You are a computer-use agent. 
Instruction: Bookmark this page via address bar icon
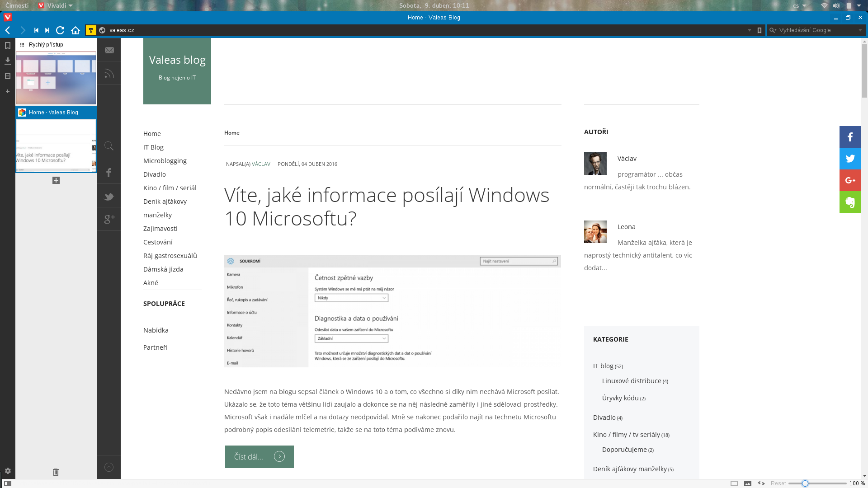click(759, 30)
